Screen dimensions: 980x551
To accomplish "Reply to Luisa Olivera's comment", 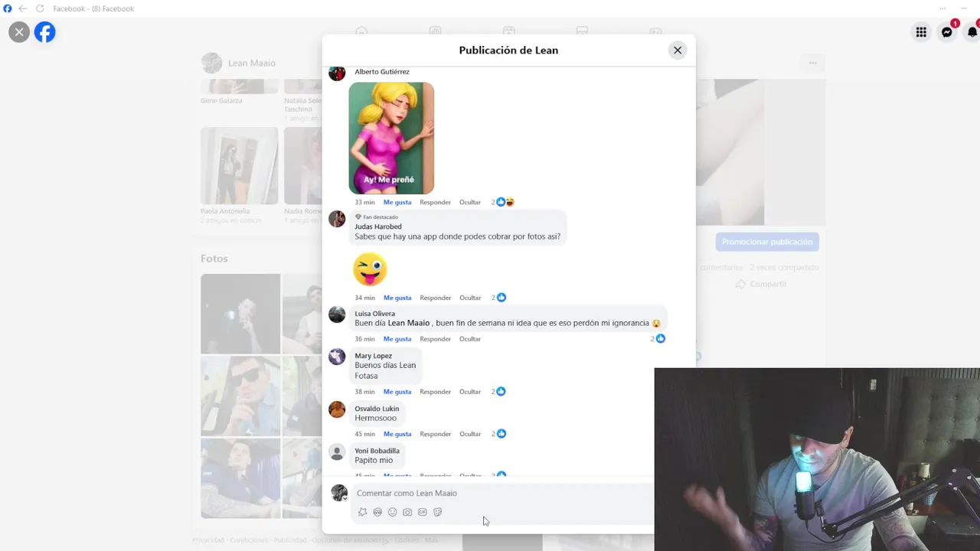I will (x=435, y=339).
